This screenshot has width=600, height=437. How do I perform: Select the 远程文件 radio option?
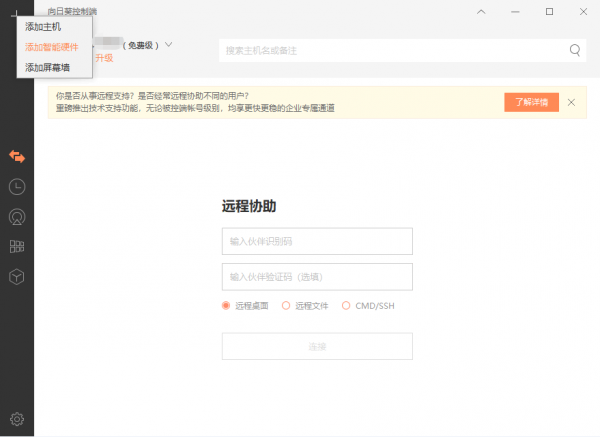click(286, 305)
